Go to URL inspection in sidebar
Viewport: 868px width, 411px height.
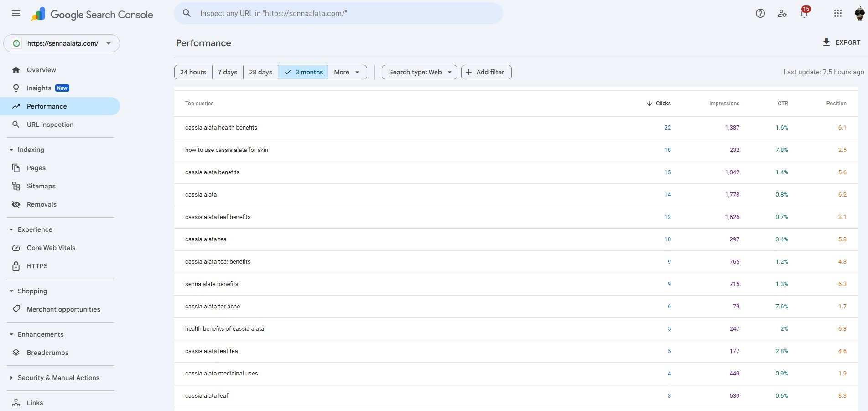coord(50,125)
